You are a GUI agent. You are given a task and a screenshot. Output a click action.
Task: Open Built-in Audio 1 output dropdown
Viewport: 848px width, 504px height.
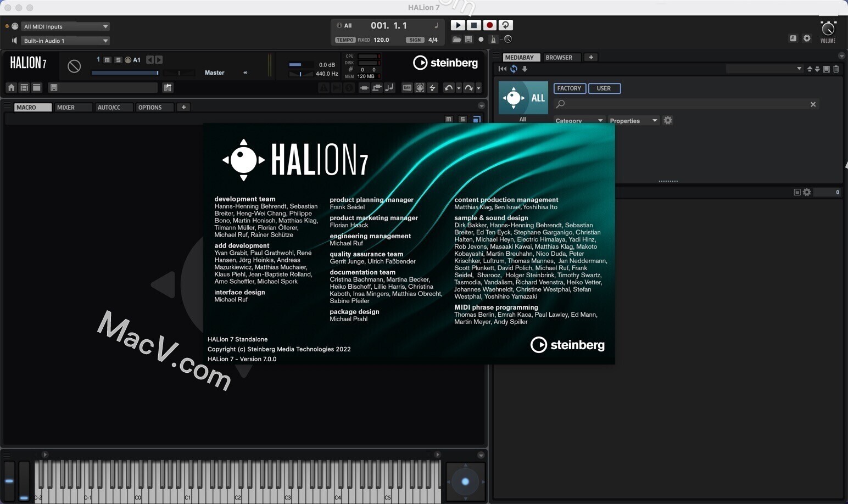[65, 41]
